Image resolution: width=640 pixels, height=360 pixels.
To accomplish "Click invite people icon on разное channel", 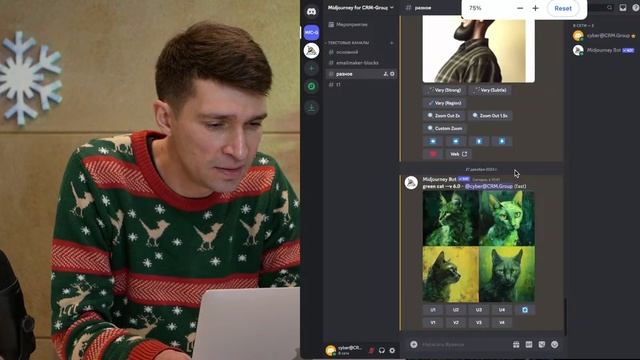I will pyautogui.click(x=385, y=74).
